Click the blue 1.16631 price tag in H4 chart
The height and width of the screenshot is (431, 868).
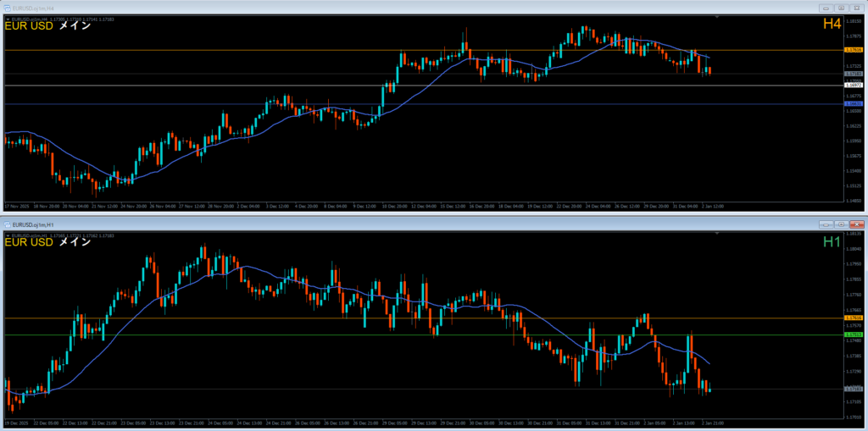coord(853,103)
